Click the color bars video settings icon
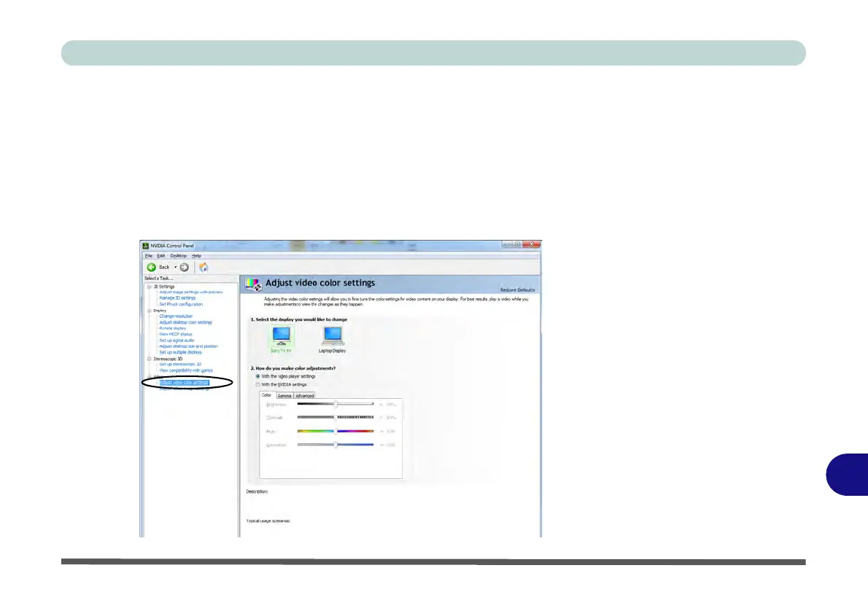The height and width of the screenshot is (611, 868). (254, 284)
